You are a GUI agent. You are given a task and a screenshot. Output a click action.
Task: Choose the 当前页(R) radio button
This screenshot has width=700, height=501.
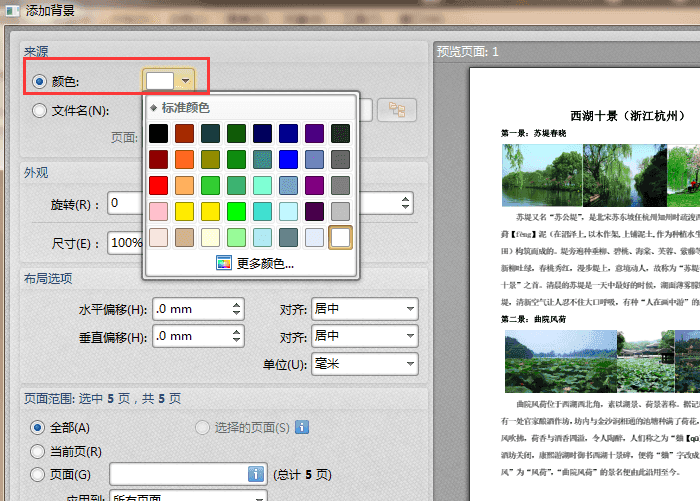tap(38, 451)
